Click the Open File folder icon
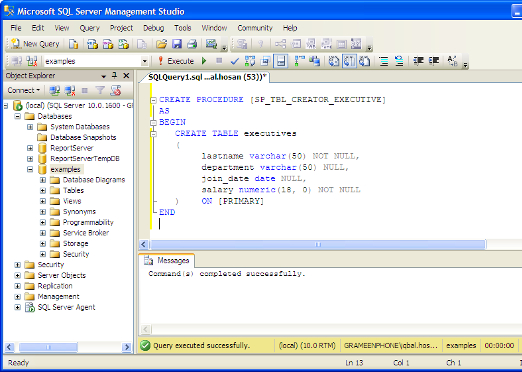522x372 pixels. pyautogui.click(x=161, y=44)
